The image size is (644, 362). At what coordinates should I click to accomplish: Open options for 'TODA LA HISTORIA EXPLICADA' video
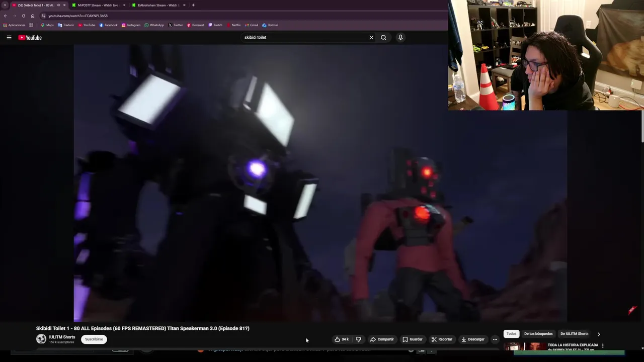coord(603,346)
